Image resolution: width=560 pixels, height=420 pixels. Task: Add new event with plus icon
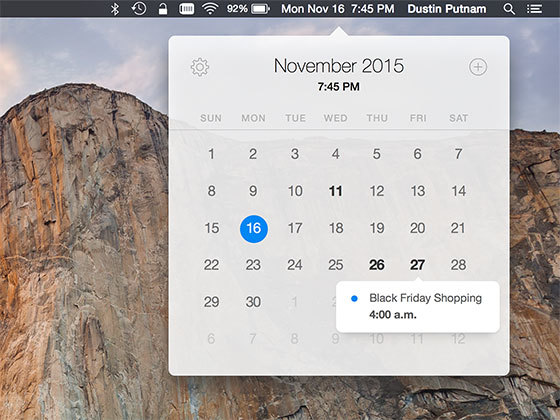(x=478, y=67)
